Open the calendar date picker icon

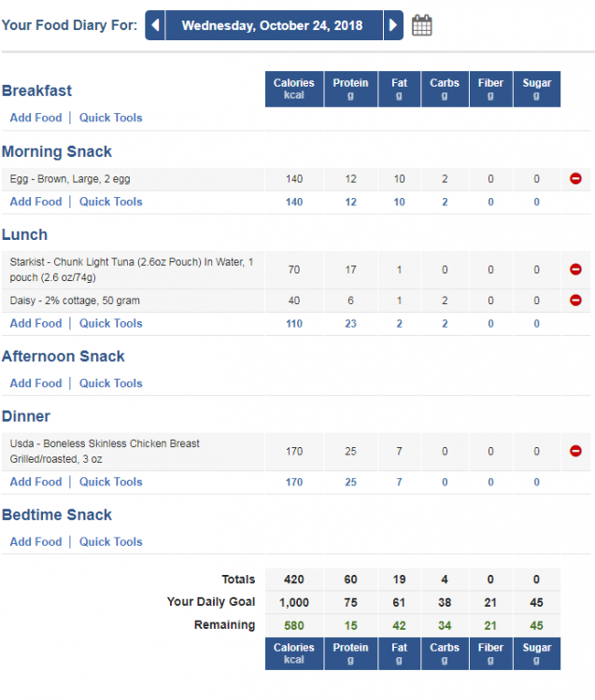[x=421, y=25]
